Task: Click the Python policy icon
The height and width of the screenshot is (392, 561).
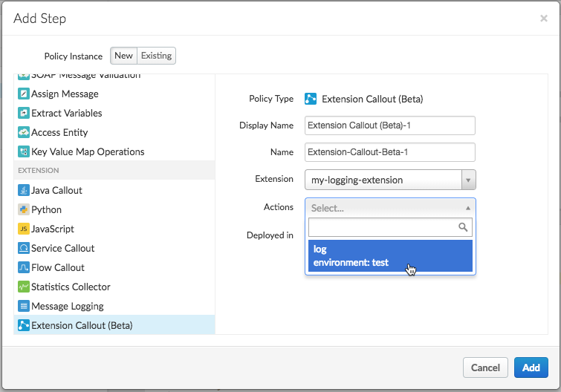Action: tap(24, 210)
